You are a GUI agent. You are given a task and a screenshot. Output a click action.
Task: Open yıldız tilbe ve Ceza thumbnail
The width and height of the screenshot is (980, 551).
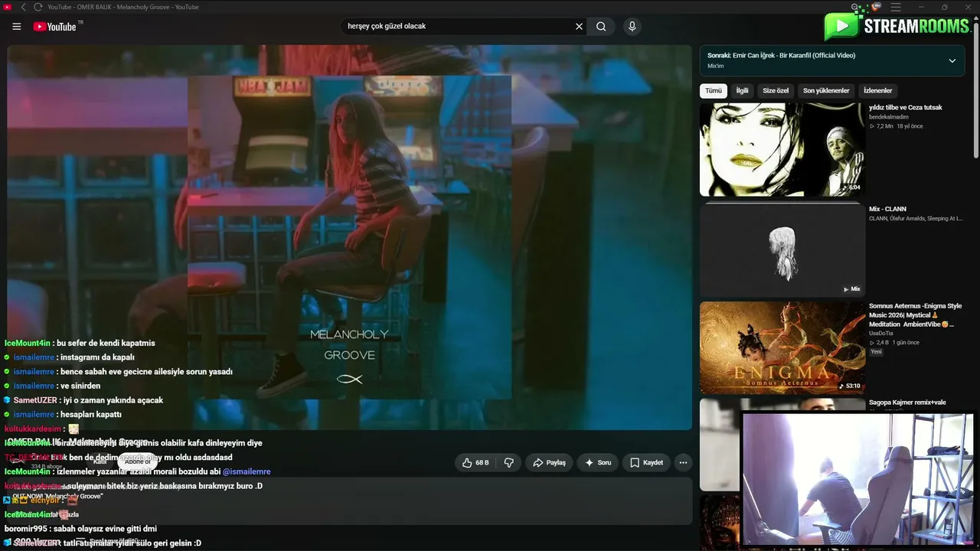pyautogui.click(x=782, y=149)
